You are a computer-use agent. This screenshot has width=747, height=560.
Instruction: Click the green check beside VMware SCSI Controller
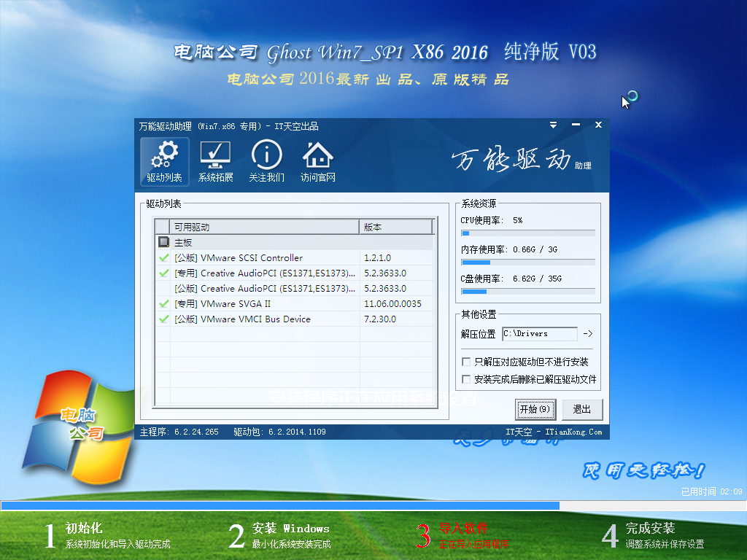coord(164,257)
